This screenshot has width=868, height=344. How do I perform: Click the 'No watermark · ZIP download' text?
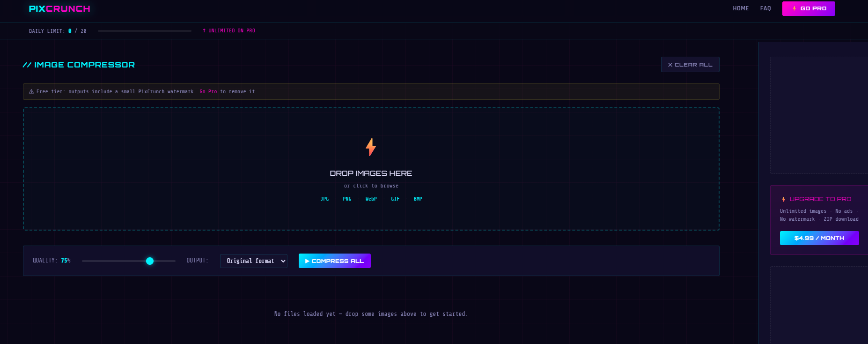pos(819,219)
